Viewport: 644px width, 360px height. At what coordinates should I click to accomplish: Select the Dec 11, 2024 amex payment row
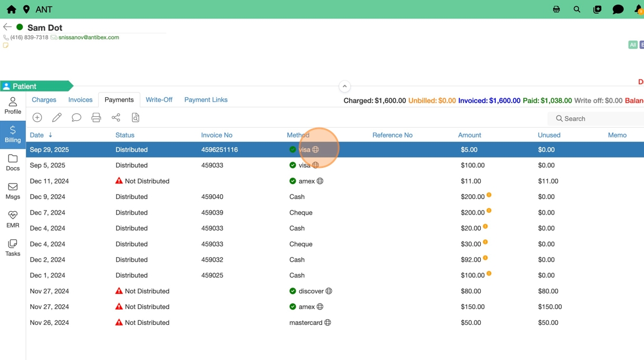[x=230, y=181]
